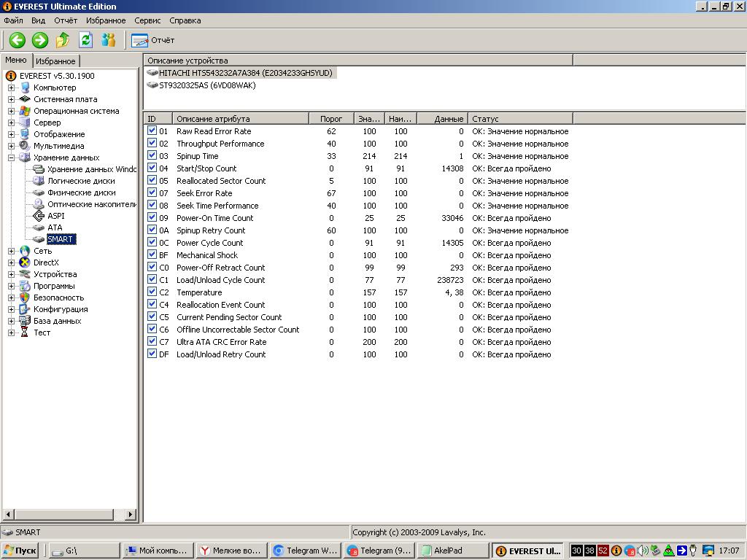747x560 pixels.
Task: Open the Сервис menu
Action: (x=147, y=20)
